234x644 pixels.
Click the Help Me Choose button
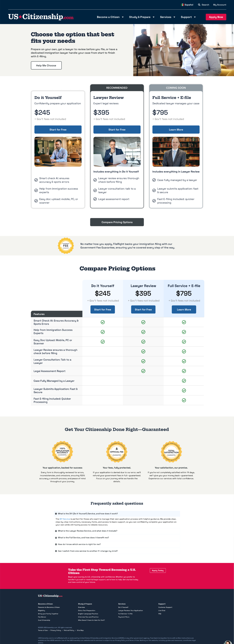coord(46,66)
